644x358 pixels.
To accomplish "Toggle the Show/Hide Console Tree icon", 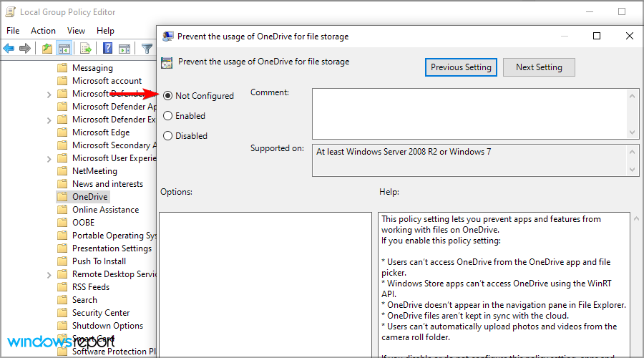I will pyautogui.click(x=64, y=49).
